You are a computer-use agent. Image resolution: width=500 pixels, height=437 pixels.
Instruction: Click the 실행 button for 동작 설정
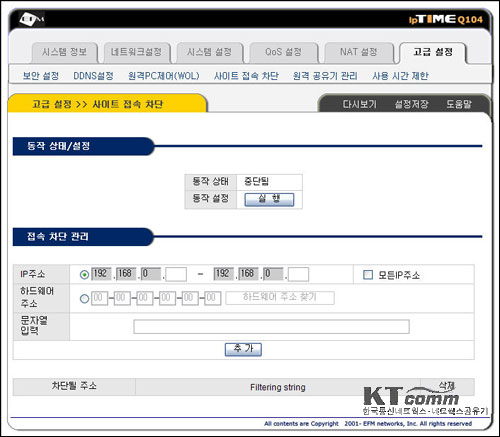(x=269, y=200)
